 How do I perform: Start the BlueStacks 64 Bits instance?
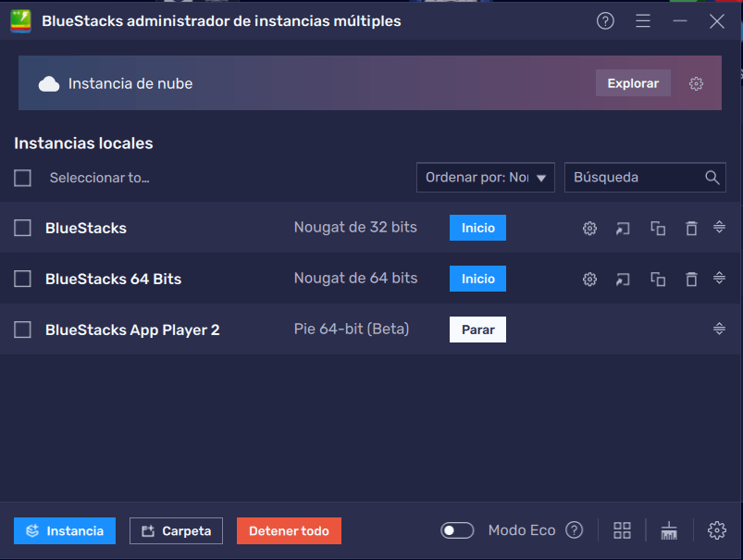(477, 279)
